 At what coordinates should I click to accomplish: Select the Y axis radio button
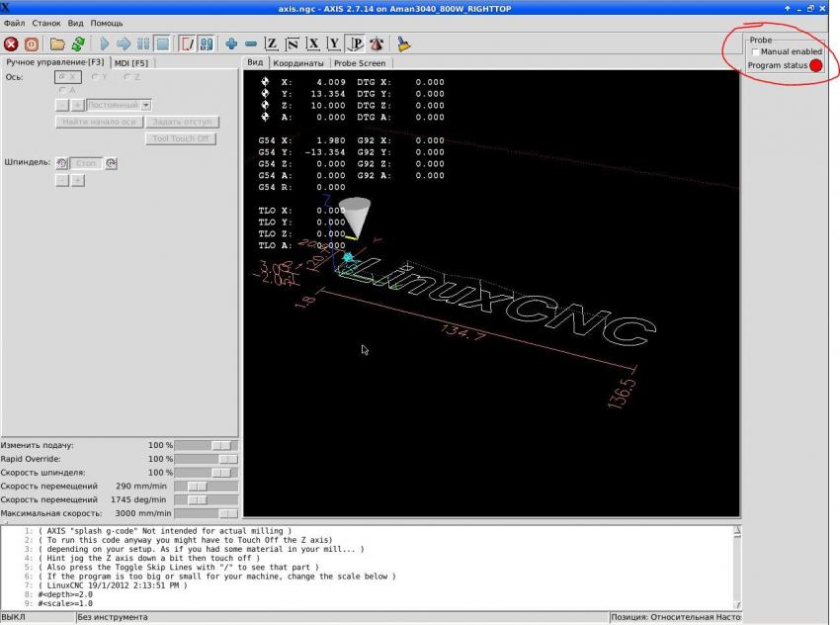click(x=96, y=76)
